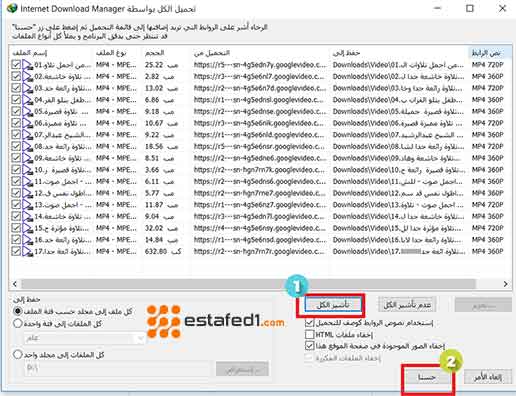Uncheck the checkbox for file 05
This screenshot has width=516, height=396.
coord(16,111)
